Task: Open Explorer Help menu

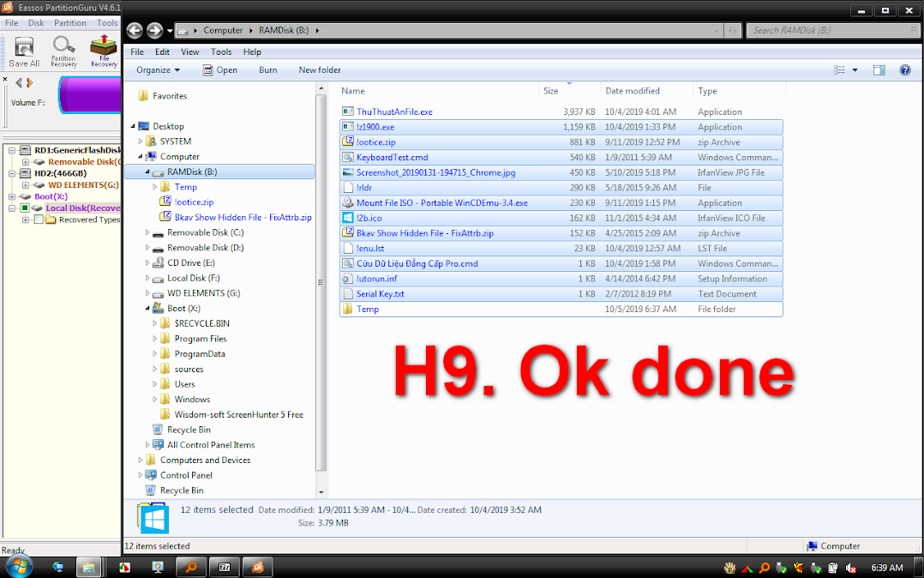Action: tap(252, 52)
